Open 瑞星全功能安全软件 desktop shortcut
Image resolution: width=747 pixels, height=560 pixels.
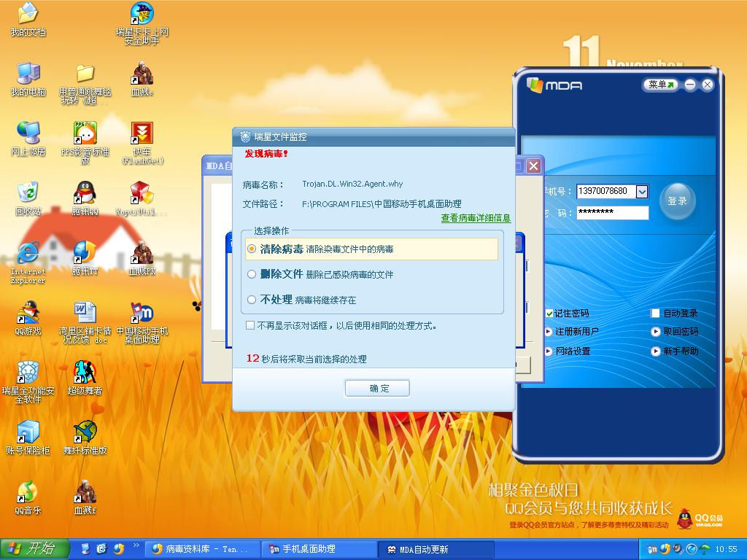pos(28,382)
